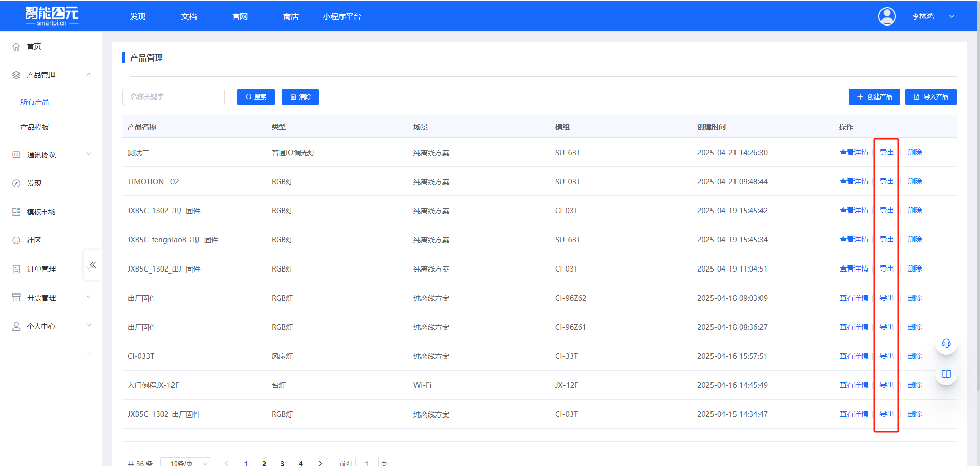Open the documentation book floating icon
980x466 pixels.
[x=946, y=374]
